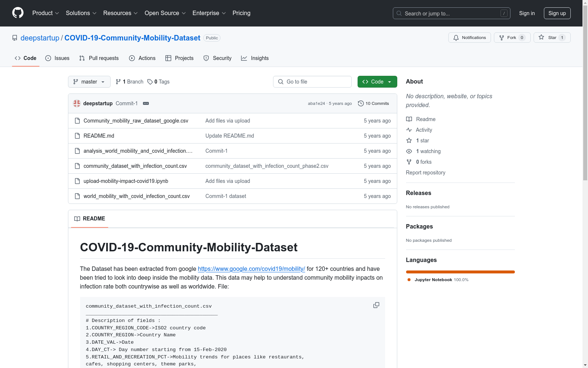Viewport: 588px width, 368px height.
Task: Open the master branch dropdown
Action: (x=89, y=82)
